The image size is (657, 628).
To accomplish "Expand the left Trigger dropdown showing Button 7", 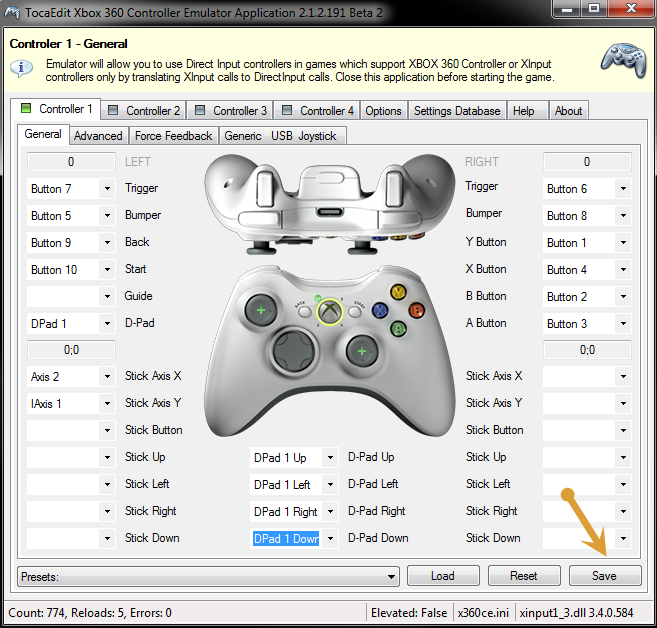I will click(107, 189).
